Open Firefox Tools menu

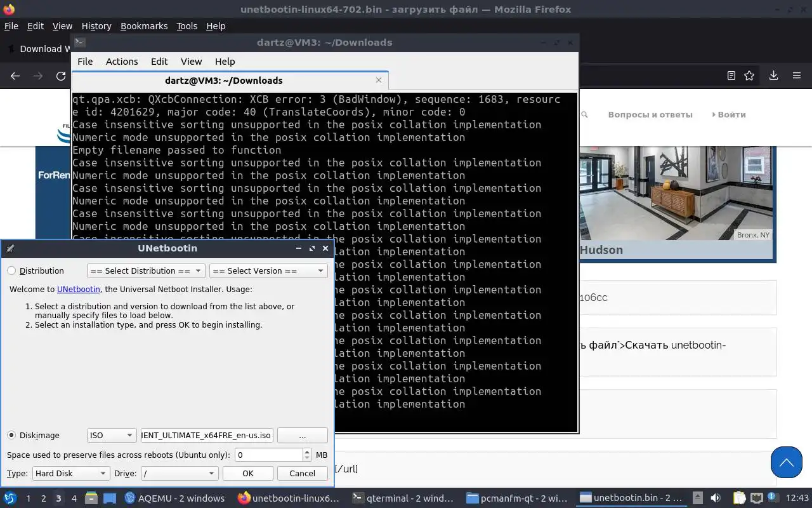tap(187, 26)
